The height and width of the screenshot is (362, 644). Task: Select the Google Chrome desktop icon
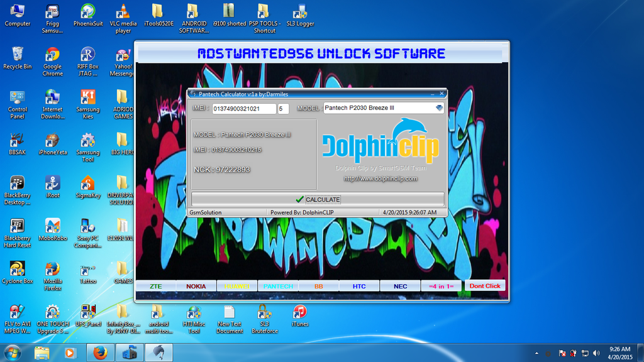point(52,61)
